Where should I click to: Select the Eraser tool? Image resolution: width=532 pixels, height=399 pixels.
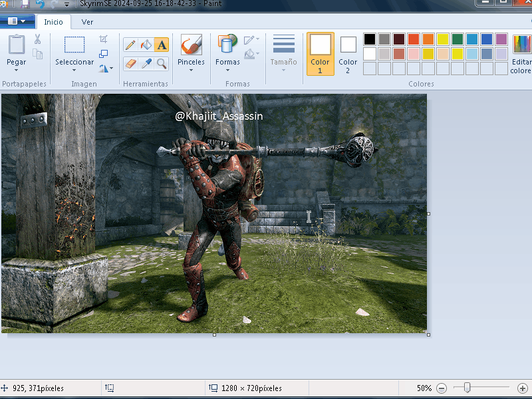[130, 63]
